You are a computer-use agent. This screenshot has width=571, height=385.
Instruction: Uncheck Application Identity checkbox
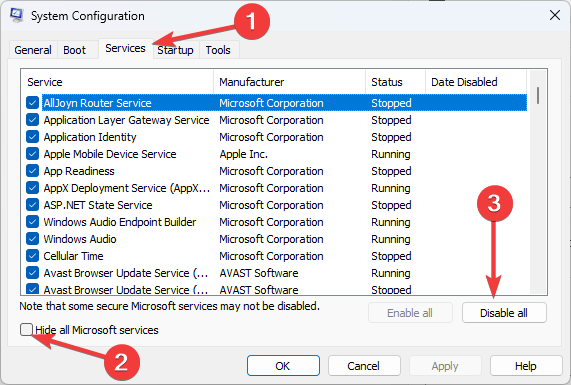tap(32, 137)
